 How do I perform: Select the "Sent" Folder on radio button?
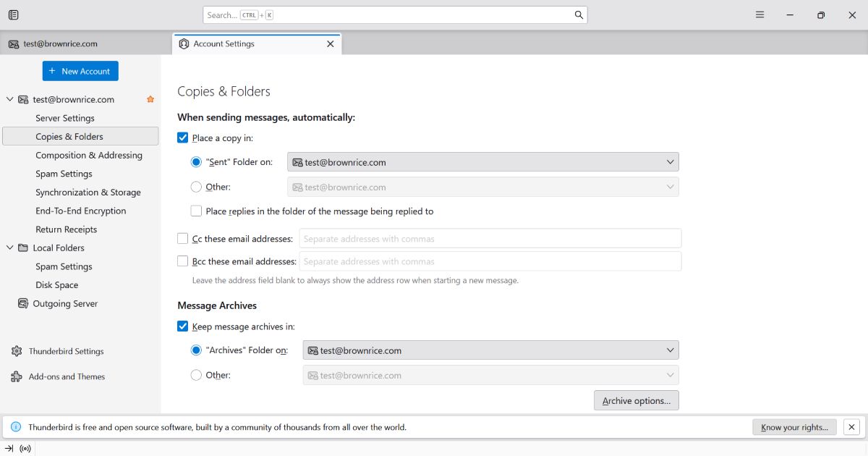pyautogui.click(x=196, y=162)
